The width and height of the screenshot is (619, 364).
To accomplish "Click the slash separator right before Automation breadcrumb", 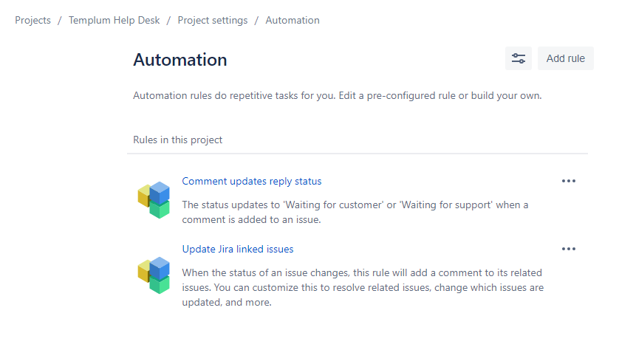I will (x=256, y=20).
